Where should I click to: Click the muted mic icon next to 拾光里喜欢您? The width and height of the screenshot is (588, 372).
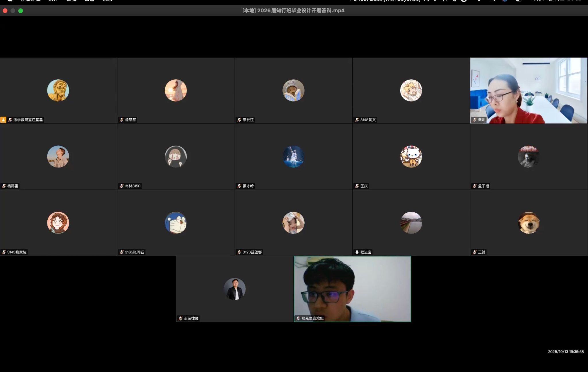coord(298,318)
